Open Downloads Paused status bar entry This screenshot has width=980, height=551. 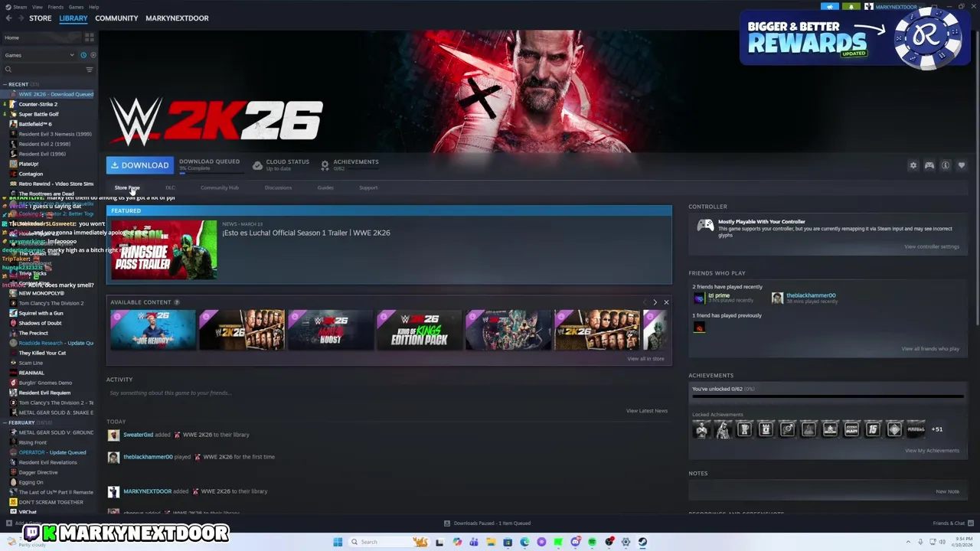pyautogui.click(x=487, y=523)
